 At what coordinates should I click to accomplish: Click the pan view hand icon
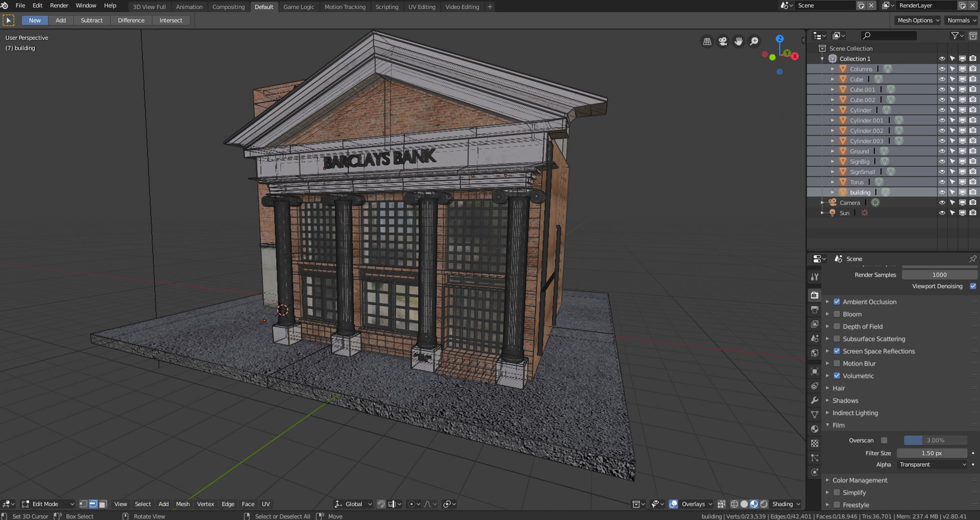pyautogui.click(x=739, y=41)
